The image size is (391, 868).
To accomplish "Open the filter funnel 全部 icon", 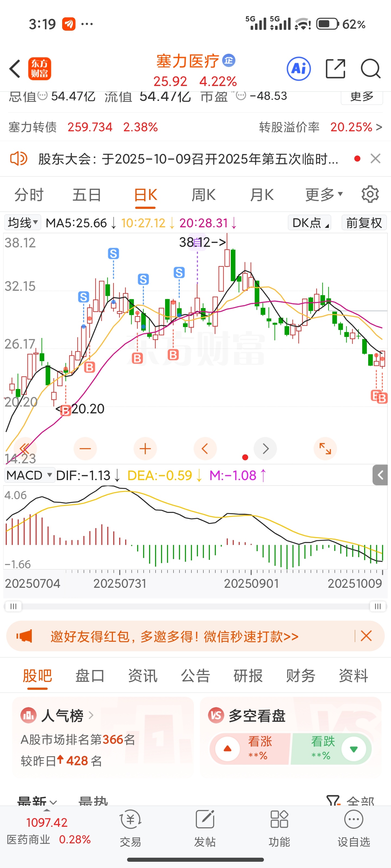I will (x=333, y=801).
